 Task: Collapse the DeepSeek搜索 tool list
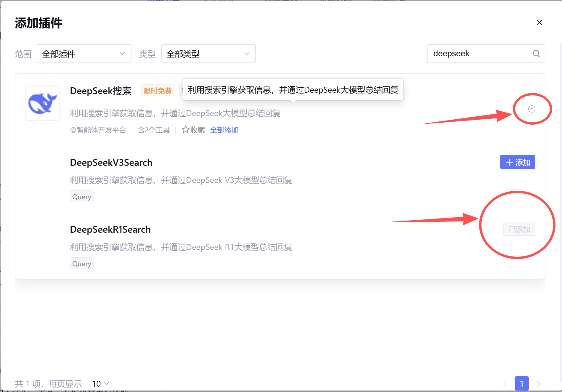532,109
